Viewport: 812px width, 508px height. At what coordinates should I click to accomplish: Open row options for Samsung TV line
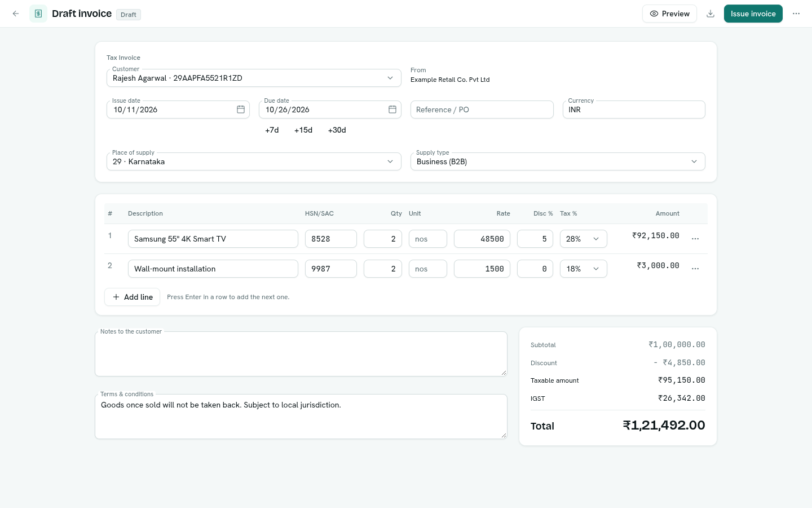pos(695,239)
